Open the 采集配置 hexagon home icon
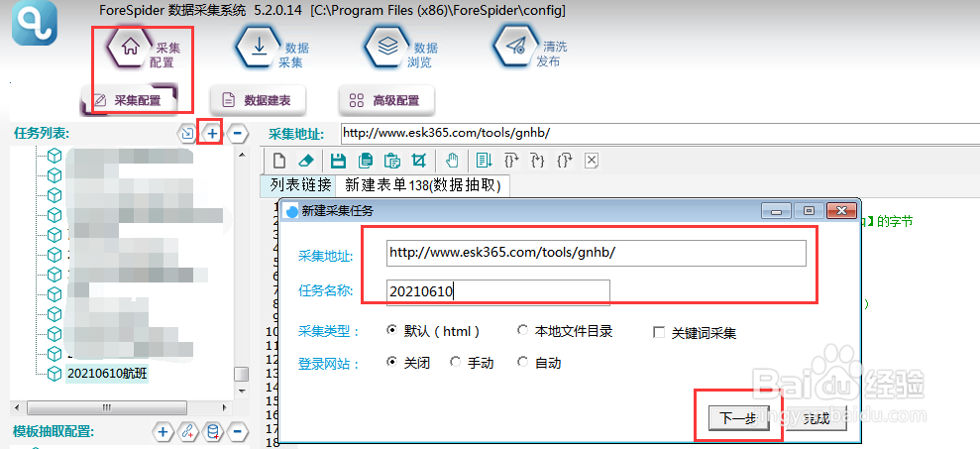The width and height of the screenshot is (980, 449). pos(130,49)
